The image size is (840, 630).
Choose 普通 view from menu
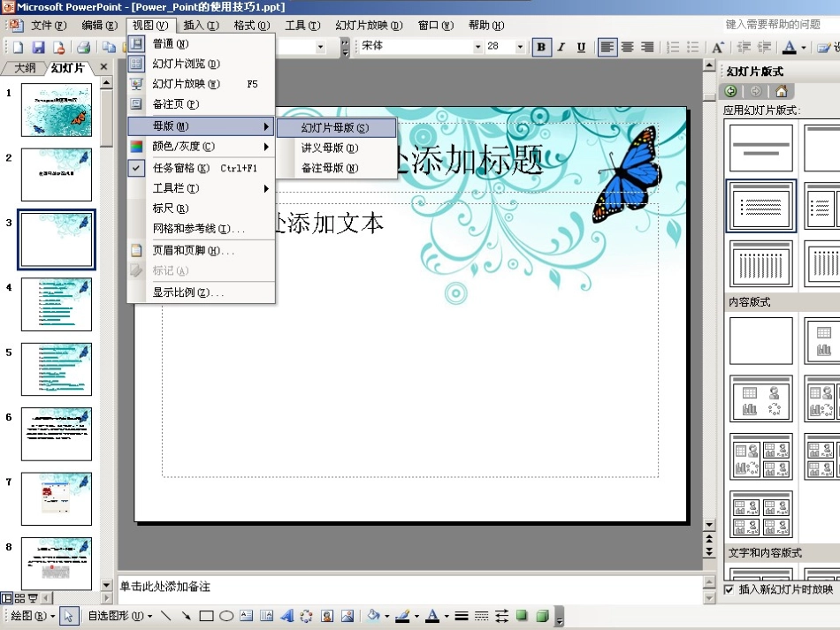point(201,43)
